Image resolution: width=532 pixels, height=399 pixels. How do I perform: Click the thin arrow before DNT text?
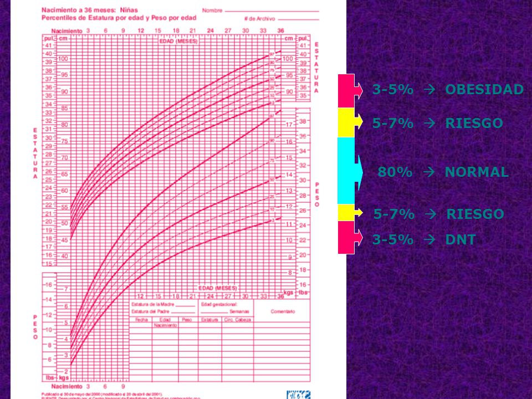[429, 239]
